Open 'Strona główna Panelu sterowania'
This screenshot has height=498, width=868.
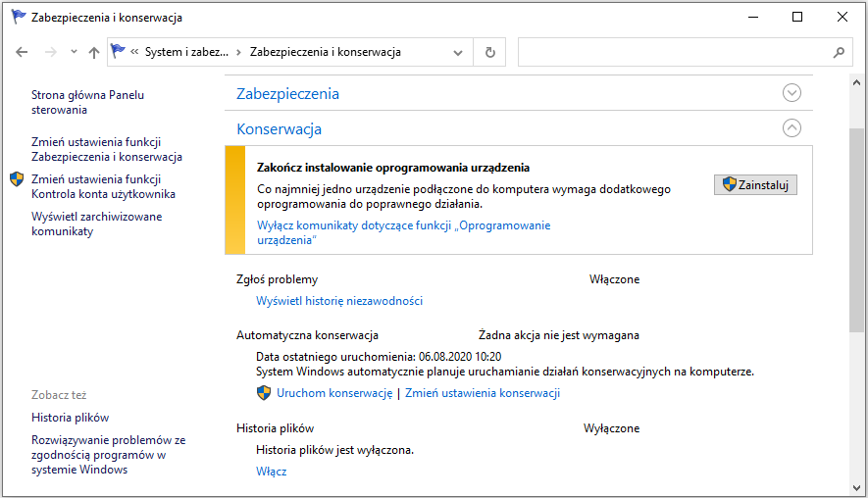pyautogui.click(x=87, y=102)
